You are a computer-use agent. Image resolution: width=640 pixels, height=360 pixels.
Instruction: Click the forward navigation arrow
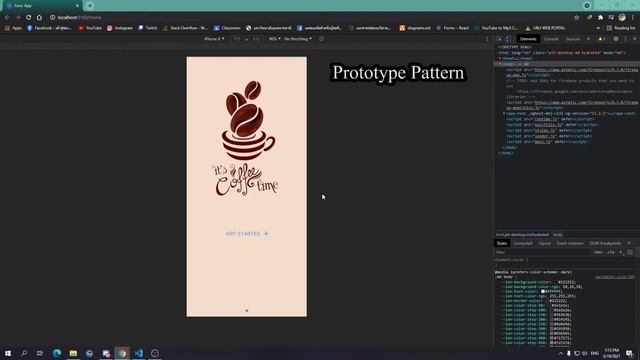coord(18,18)
